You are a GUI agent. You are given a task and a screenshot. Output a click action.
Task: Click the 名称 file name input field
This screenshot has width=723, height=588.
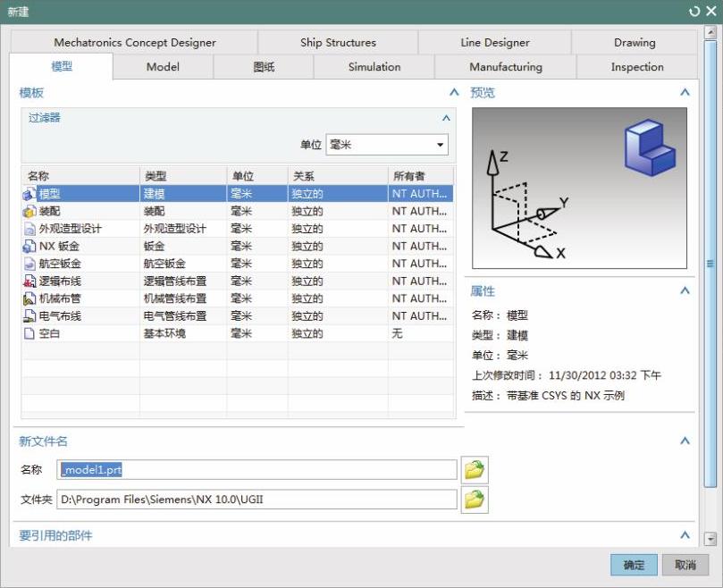point(257,470)
